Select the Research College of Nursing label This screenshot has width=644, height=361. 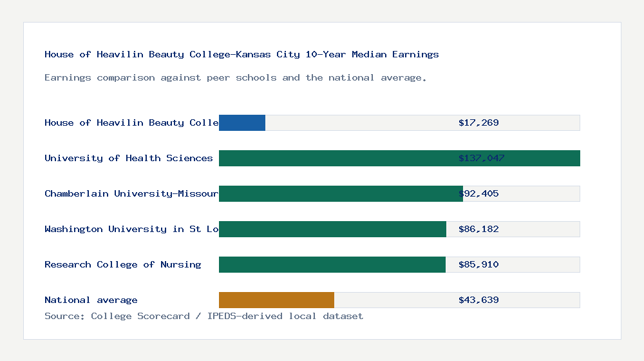click(123, 264)
